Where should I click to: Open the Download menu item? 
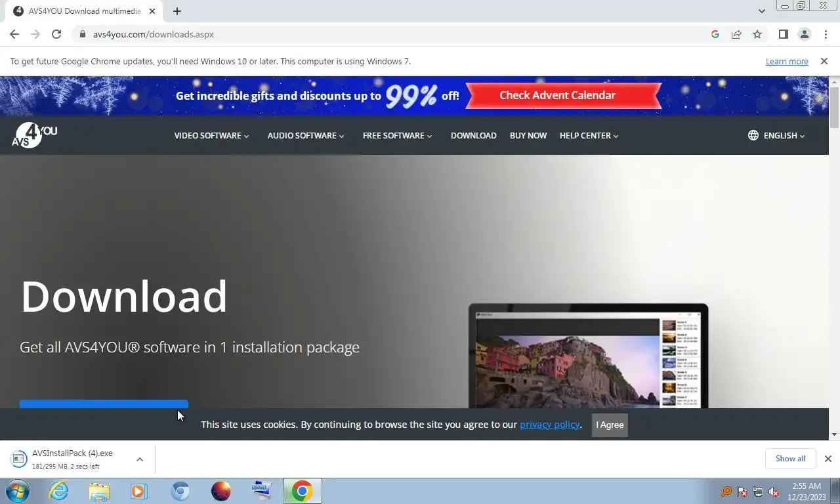(473, 135)
